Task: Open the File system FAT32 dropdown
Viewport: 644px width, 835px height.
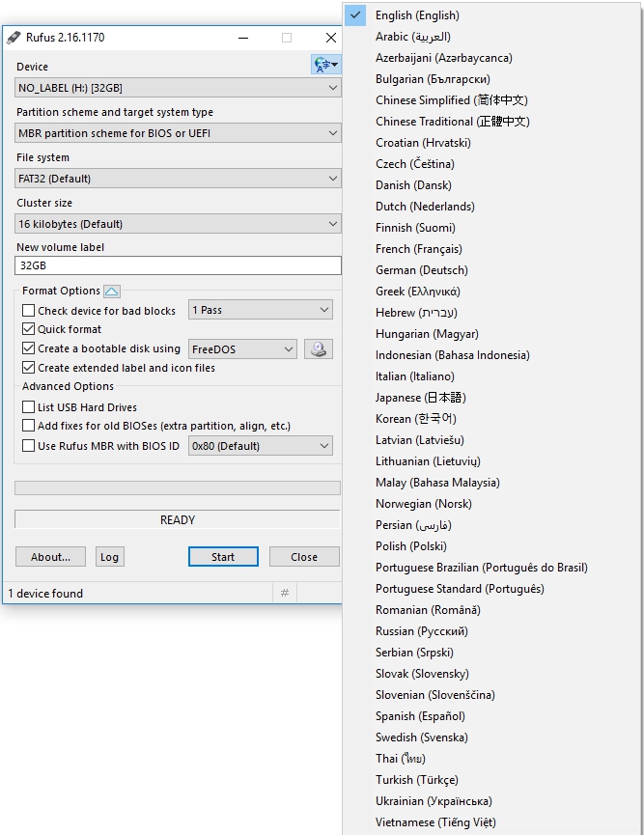Action: click(178, 179)
